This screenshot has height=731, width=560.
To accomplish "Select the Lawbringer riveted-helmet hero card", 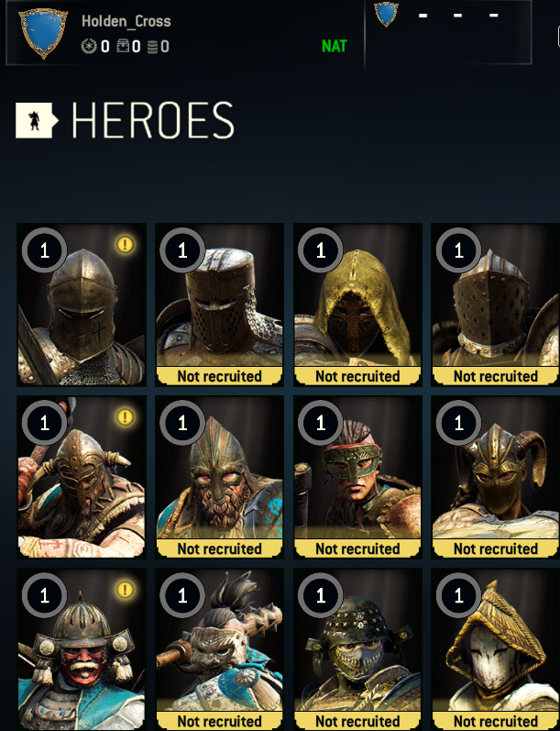I will (x=495, y=305).
